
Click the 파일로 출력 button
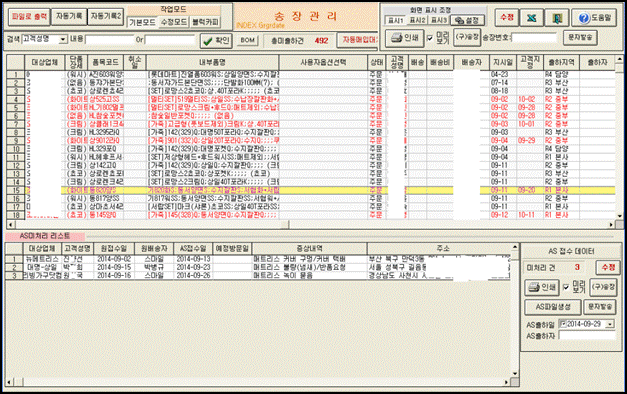click(29, 17)
